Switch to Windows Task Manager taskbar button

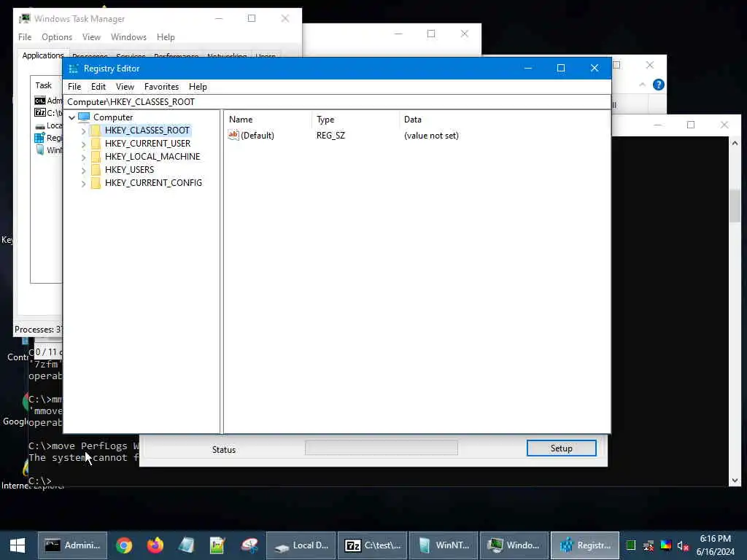[x=514, y=545]
